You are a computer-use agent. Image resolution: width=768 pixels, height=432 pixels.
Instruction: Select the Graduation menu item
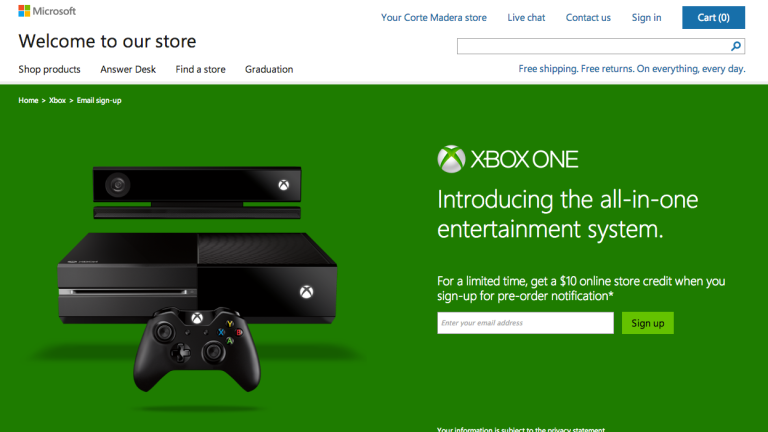[x=269, y=70]
